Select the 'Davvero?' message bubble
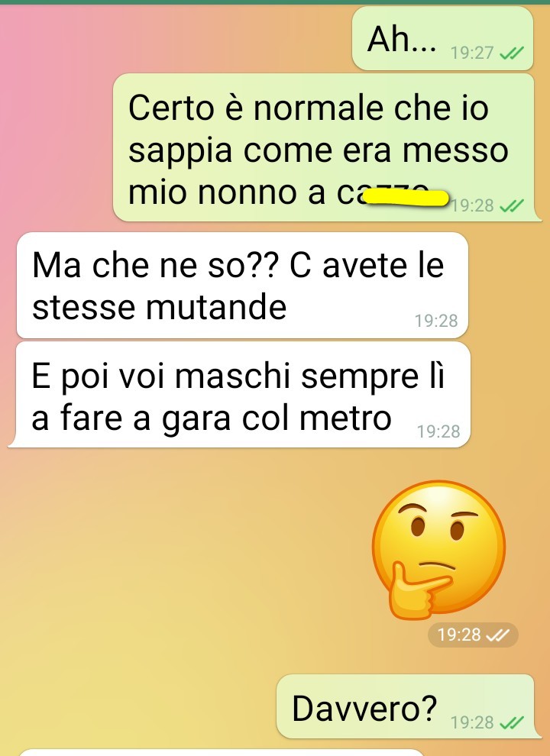 click(x=408, y=707)
